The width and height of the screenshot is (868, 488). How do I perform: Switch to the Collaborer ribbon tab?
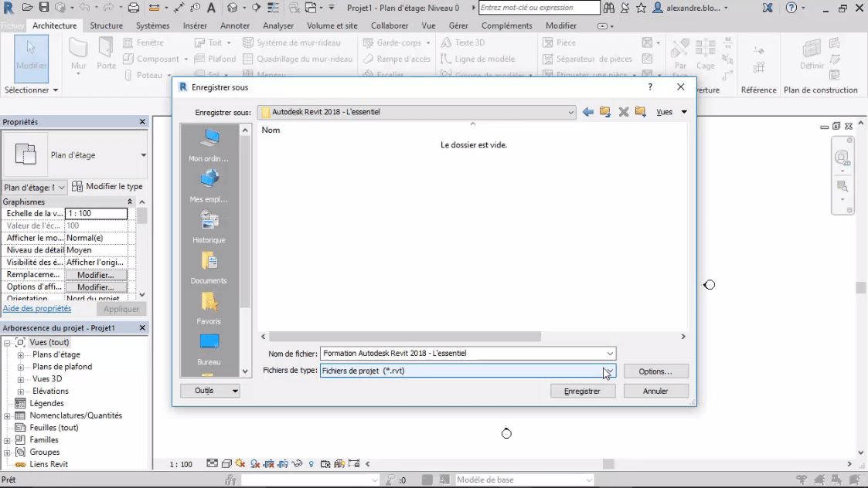coord(390,25)
